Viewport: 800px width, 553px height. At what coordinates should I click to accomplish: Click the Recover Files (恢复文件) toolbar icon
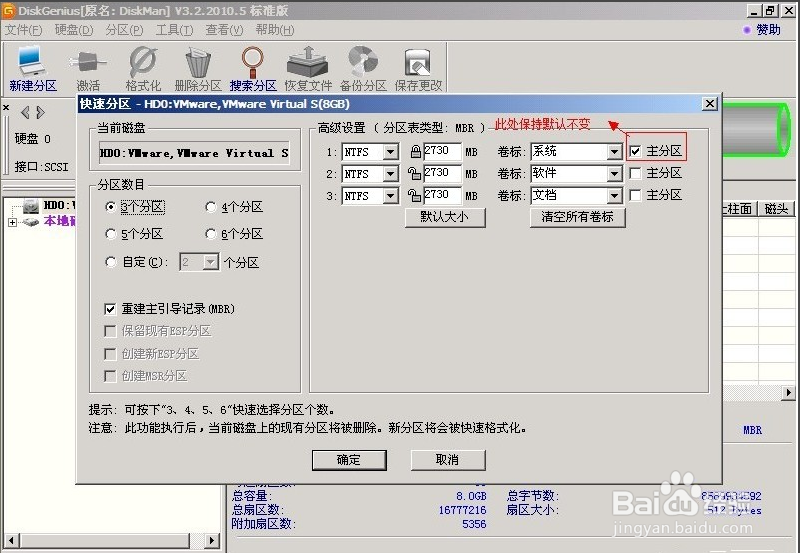pos(308,62)
